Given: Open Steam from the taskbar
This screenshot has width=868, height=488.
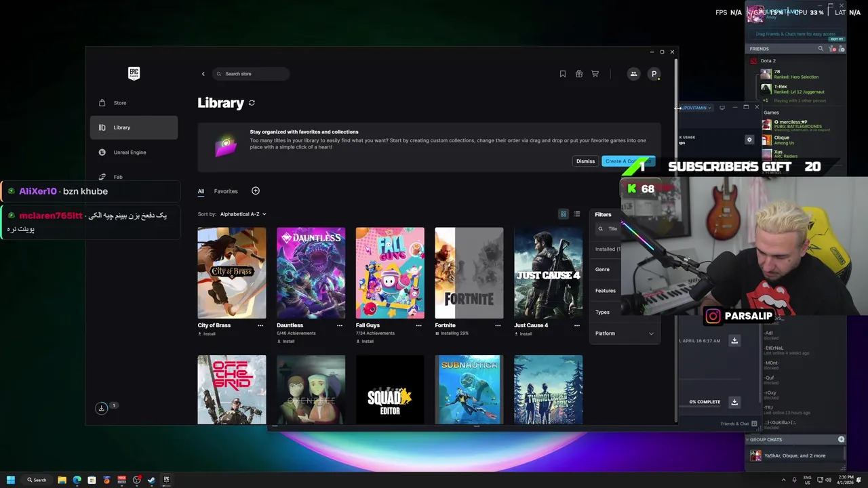Looking at the screenshot, I should pyautogui.click(x=151, y=480).
